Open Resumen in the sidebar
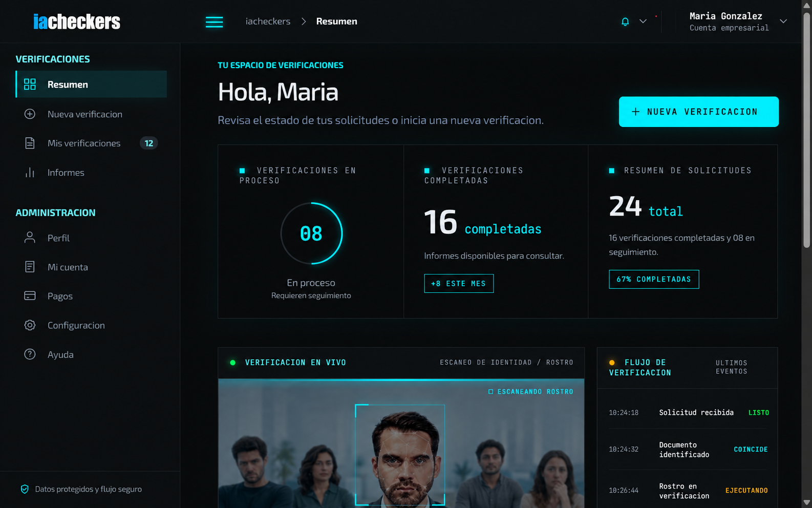Screen dimensions: 812x508 click(x=91, y=84)
